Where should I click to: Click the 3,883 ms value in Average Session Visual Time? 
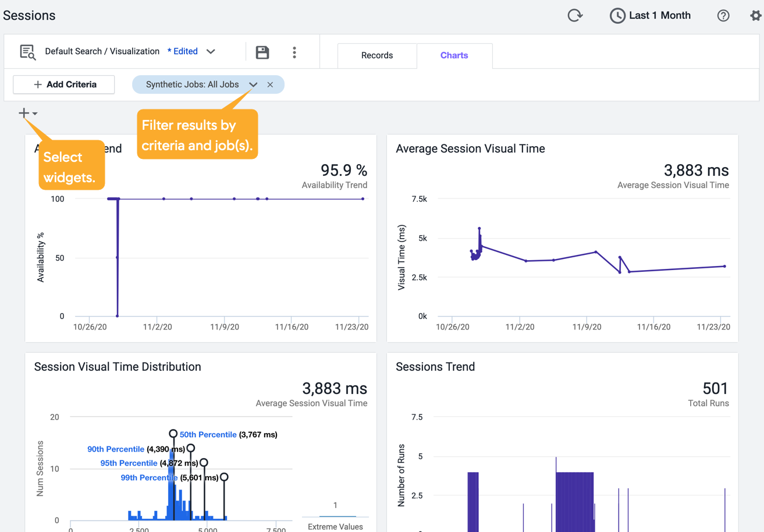(696, 170)
